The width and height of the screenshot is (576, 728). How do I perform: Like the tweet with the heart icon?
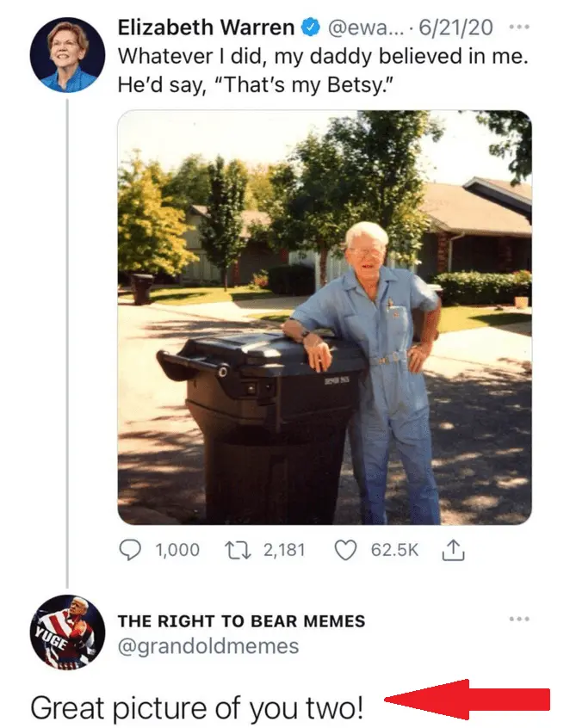click(344, 549)
